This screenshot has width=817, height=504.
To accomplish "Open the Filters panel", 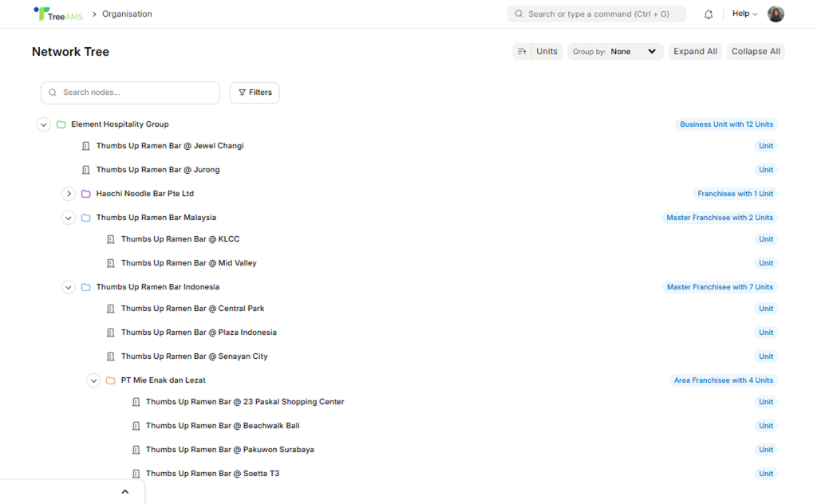I will (255, 93).
